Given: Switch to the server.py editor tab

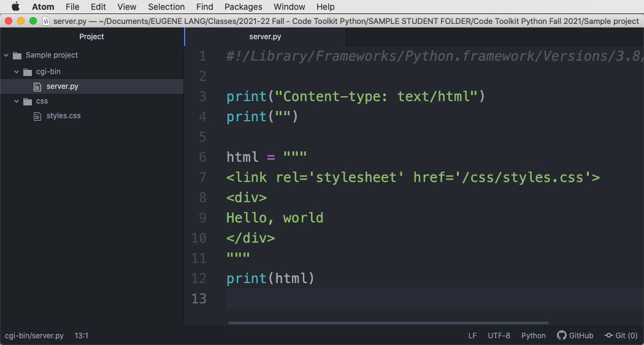Looking at the screenshot, I should click(265, 37).
